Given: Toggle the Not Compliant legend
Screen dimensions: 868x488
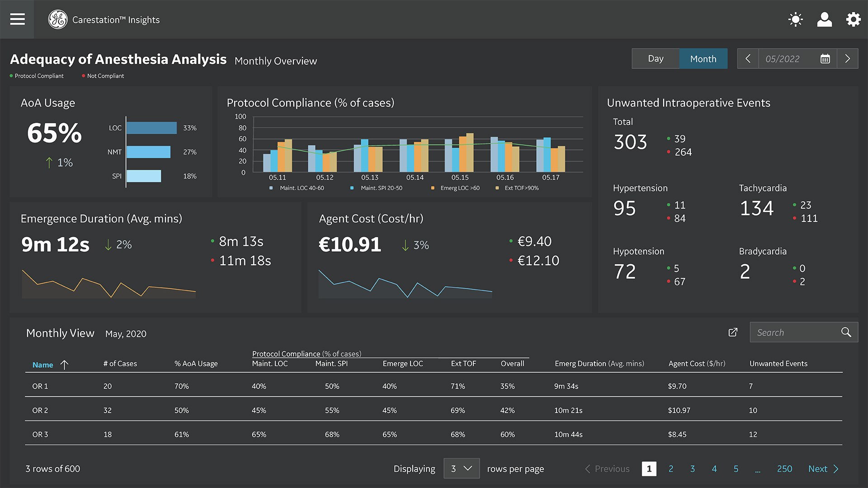Looking at the screenshot, I should [103, 75].
